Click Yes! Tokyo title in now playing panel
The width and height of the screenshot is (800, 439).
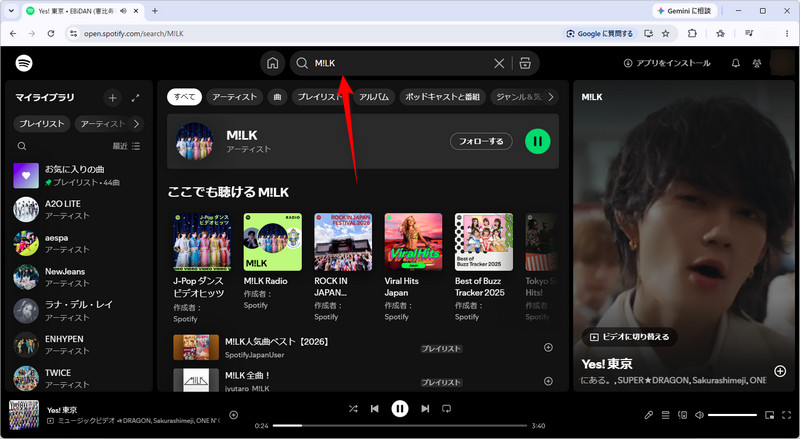607,364
